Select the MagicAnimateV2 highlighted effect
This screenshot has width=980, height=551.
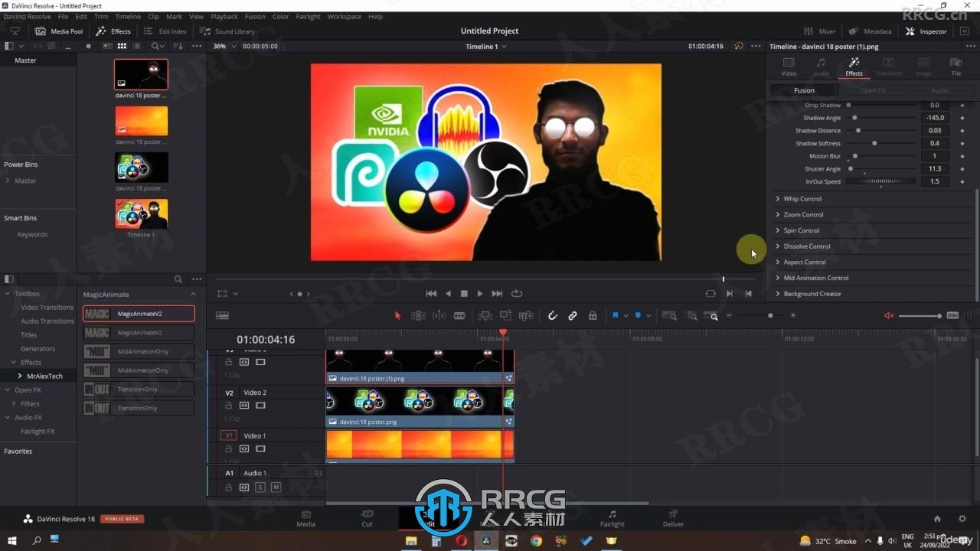point(139,314)
